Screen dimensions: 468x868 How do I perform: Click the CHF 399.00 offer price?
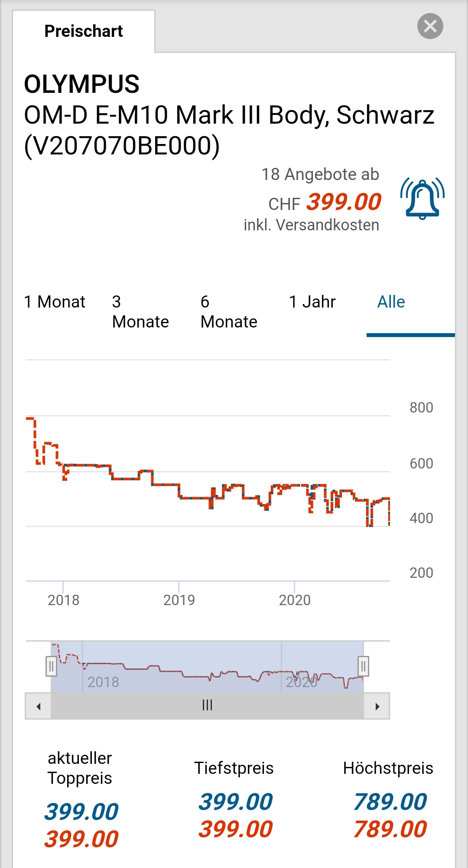(x=343, y=202)
